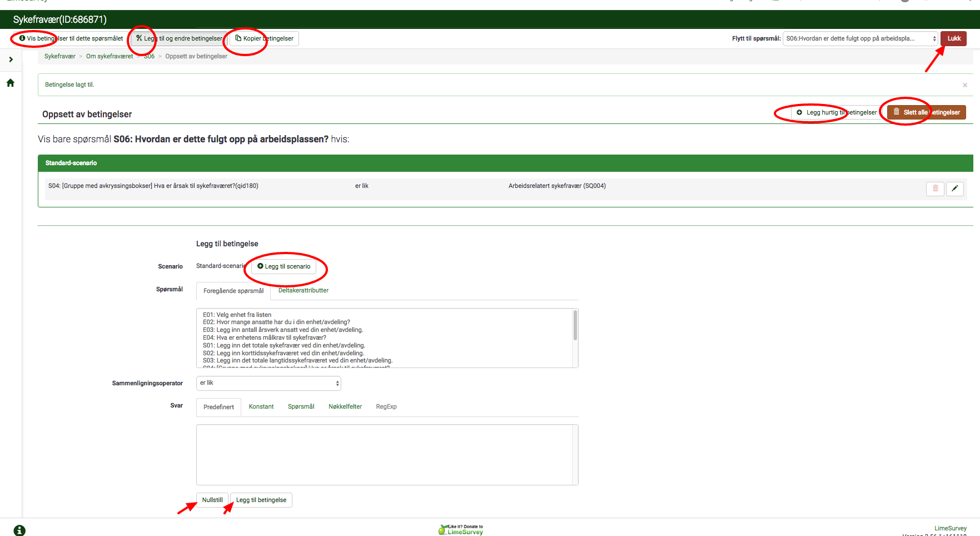This screenshot has height=536, width=980.
Task: Open the info icon at bottom left
Action: click(19, 530)
